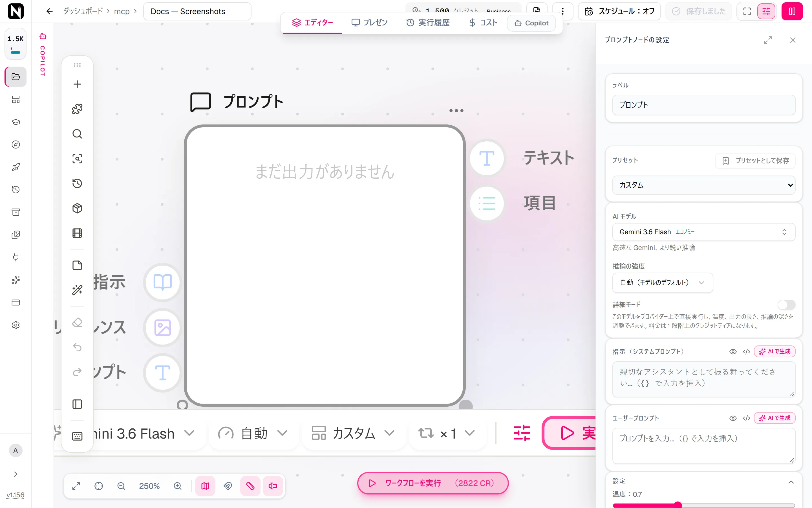This screenshot has height=508, width=812.
Task: Toggle the 詳細モード switch
Action: pyautogui.click(x=787, y=305)
